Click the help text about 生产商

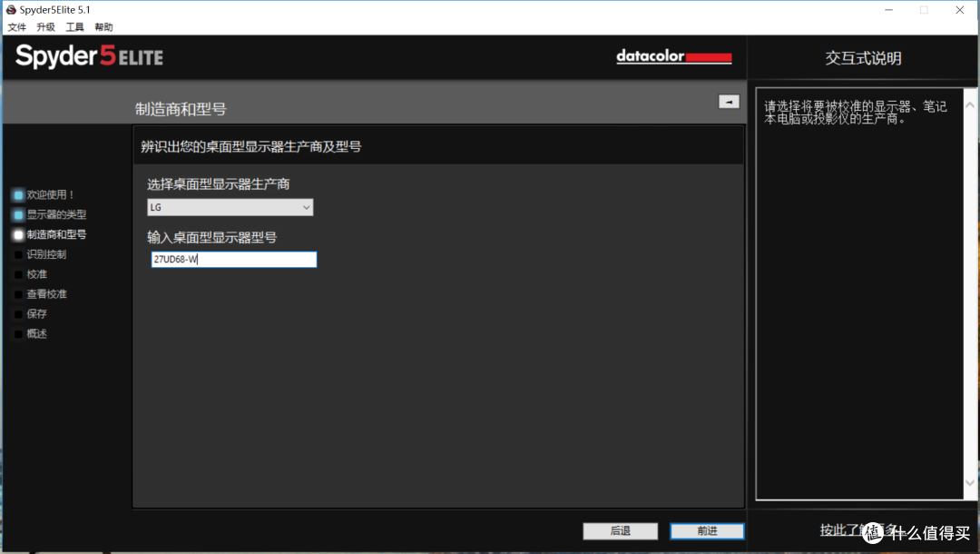pos(855,113)
